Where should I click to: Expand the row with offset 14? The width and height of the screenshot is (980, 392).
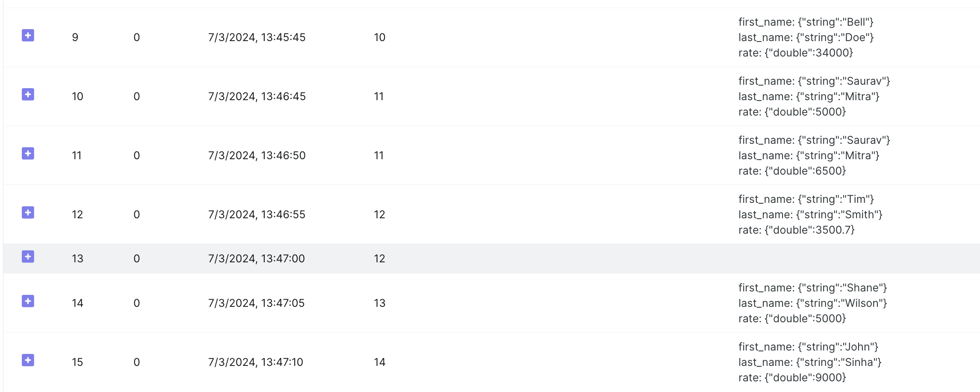tap(28, 301)
